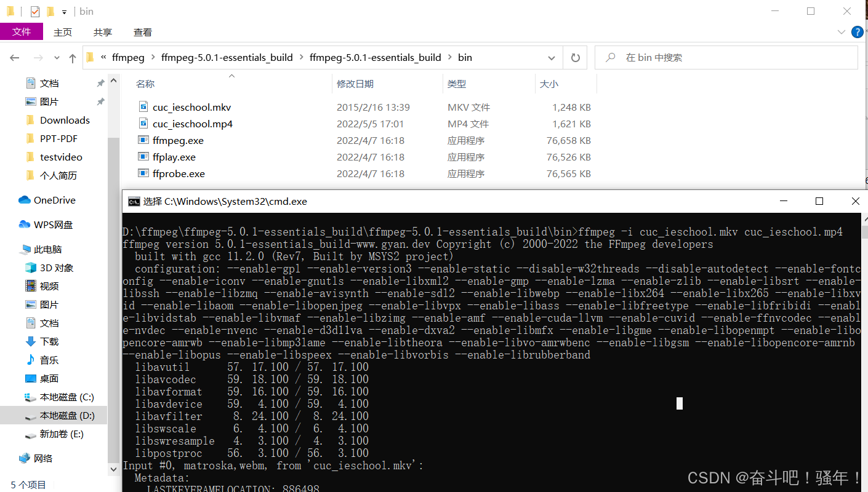
Task: Open the 3D 对象 folder icon
Action: pyautogui.click(x=30, y=268)
